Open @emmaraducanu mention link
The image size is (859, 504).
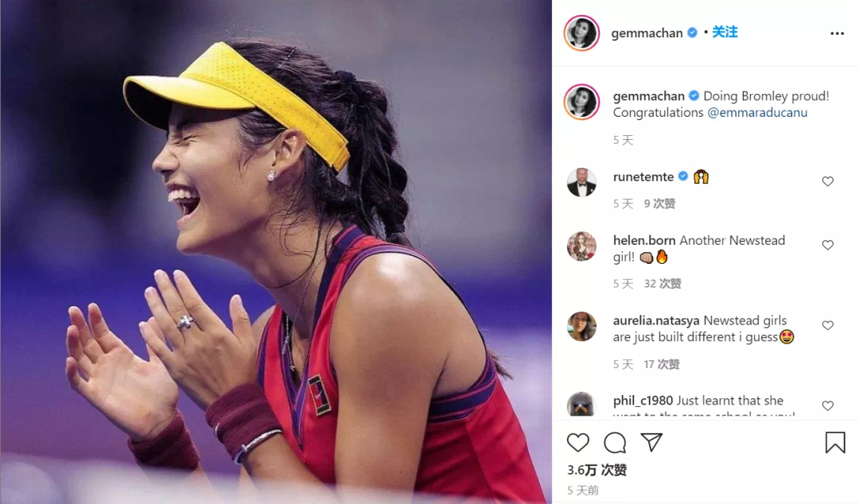tap(757, 112)
